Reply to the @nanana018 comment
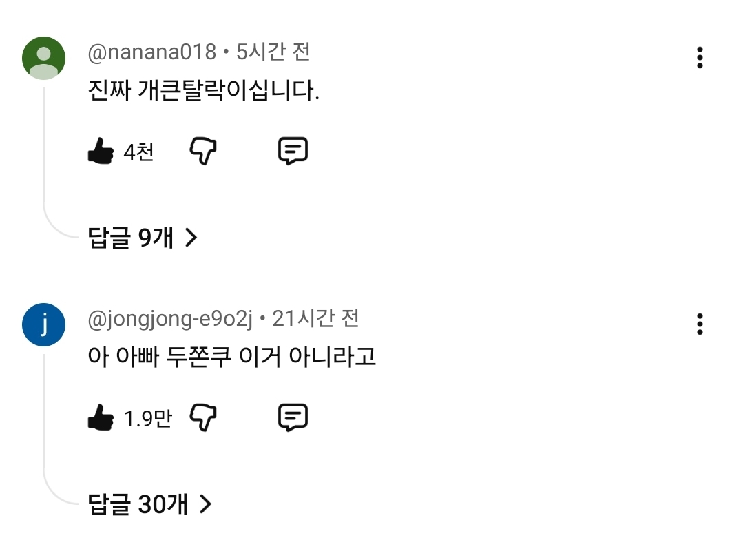743x560 pixels. click(x=293, y=151)
